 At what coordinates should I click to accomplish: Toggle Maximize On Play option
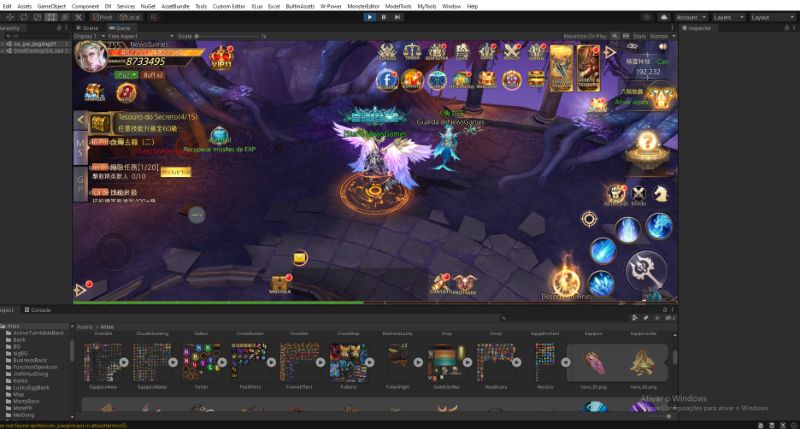584,36
